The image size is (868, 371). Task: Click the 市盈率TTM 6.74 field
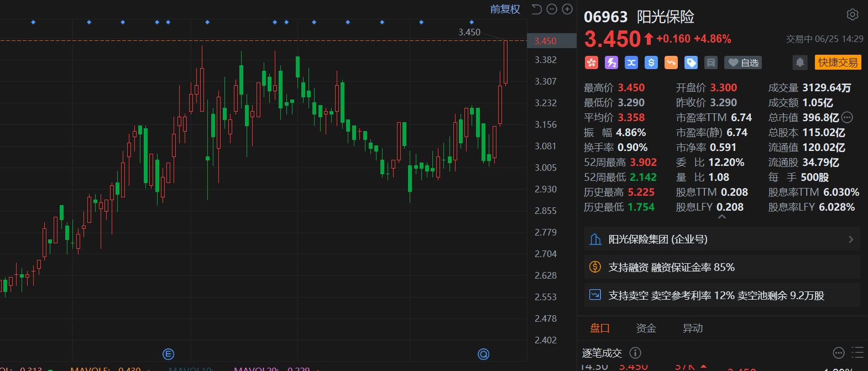(x=714, y=117)
